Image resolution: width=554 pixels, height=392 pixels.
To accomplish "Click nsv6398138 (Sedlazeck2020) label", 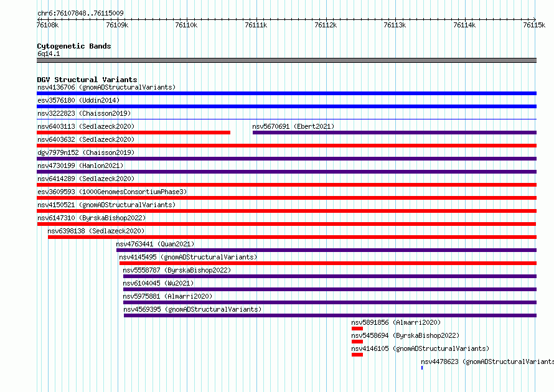I will click(x=96, y=231).
